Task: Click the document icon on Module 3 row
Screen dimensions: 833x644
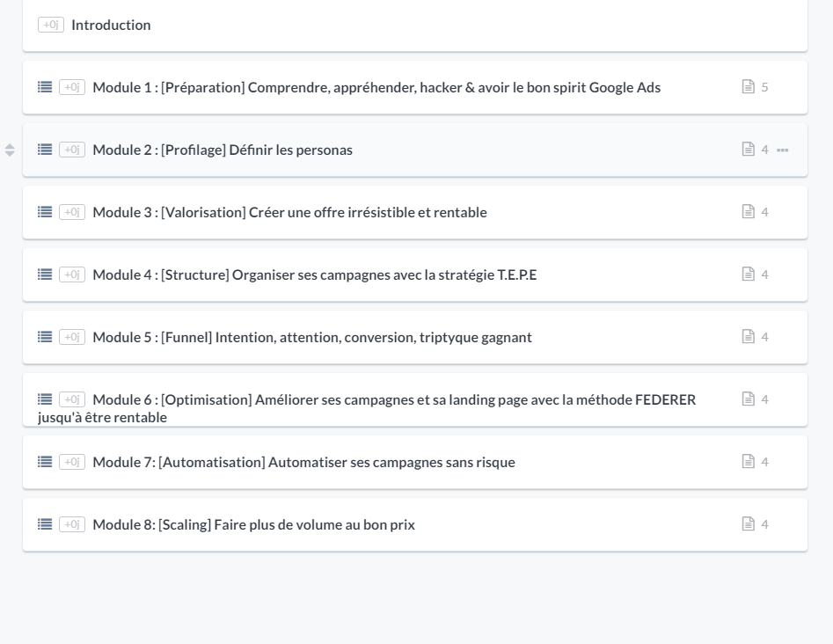Action: click(x=748, y=211)
